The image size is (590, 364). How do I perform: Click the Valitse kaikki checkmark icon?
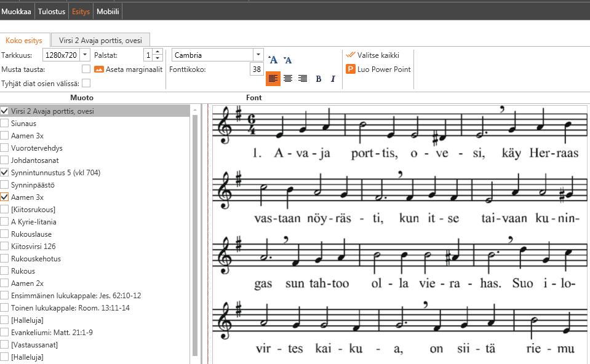pyautogui.click(x=351, y=55)
